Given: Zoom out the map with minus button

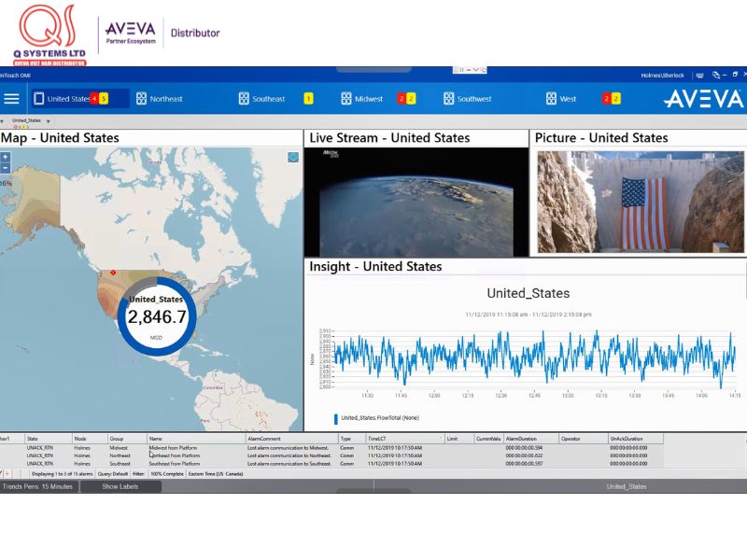Looking at the screenshot, I should tap(6, 168).
